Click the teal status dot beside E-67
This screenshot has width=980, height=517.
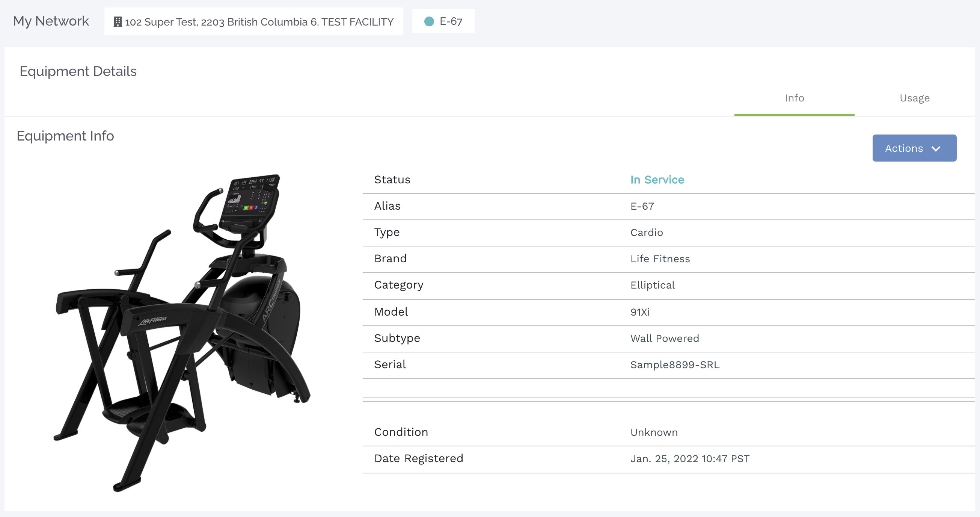(x=429, y=21)
